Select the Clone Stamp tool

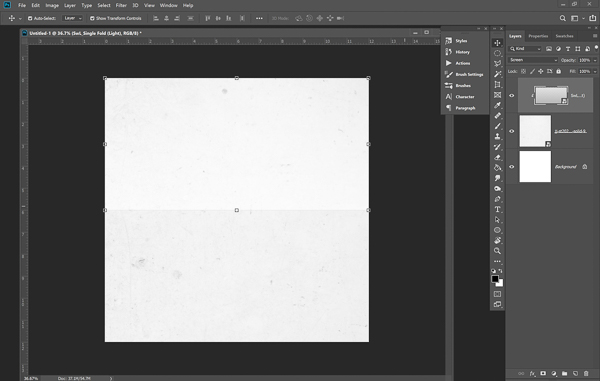(497, 137)
